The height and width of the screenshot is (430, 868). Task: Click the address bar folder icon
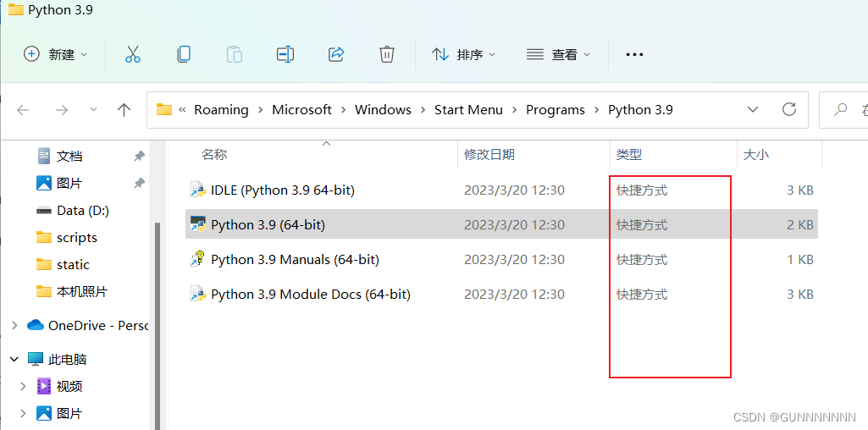click(163, 109)
